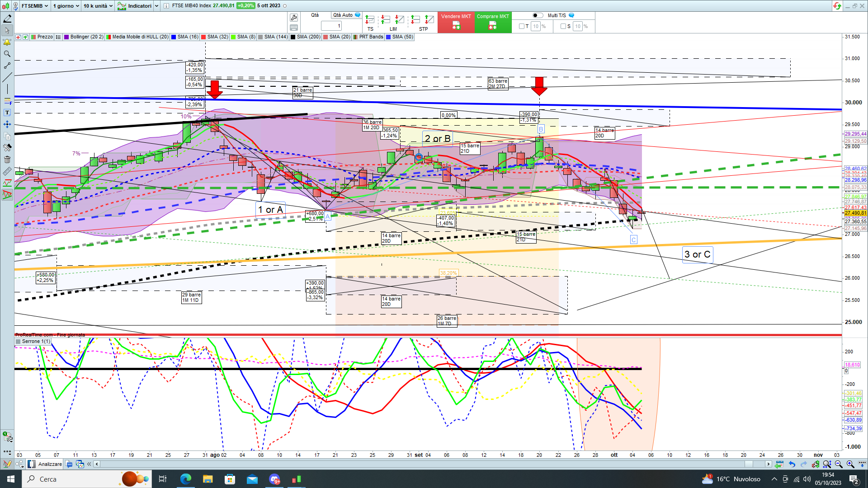Image resolution: width=868 pixels, height=488 pixels.
Task: Open the Bollinger (20 2) indicator tab
Action: coord(84,37)
